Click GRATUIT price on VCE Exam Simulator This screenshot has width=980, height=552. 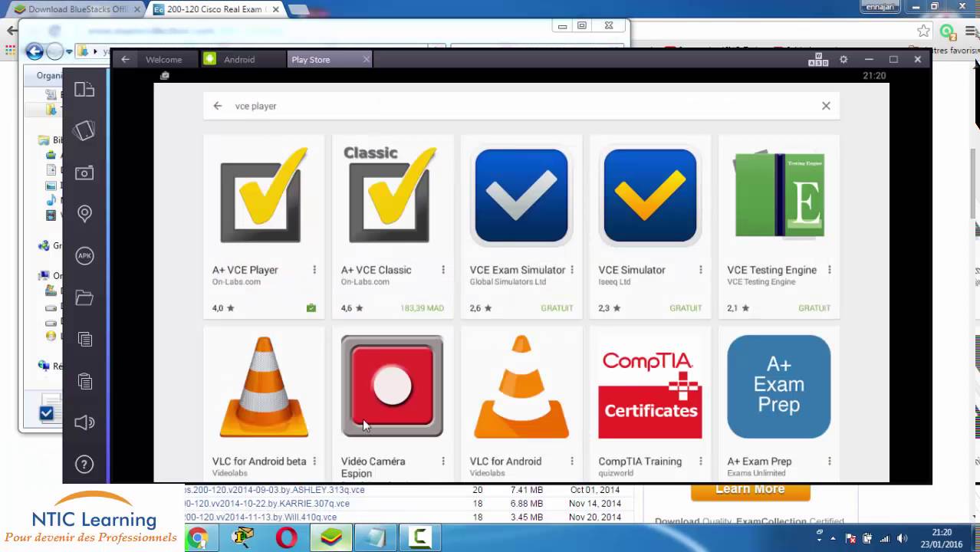pyautogui.click(x=557, y=308)
